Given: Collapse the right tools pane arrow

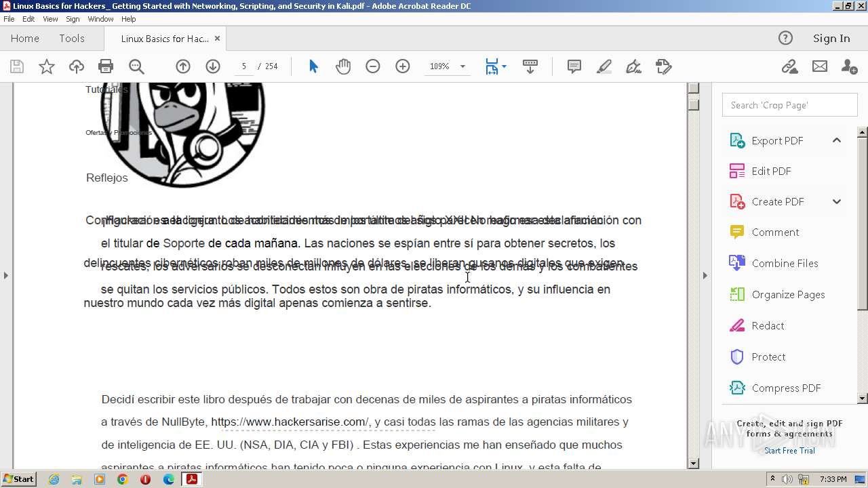Looking at the screenshot, I should tap(705, 275).
